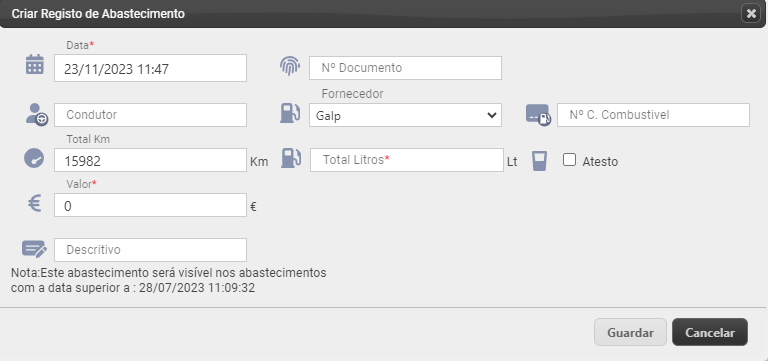This screenshot has height=361, width=768.
Task: Click the fuel pump icon beside Fornecedor
Action: (290, 112)
